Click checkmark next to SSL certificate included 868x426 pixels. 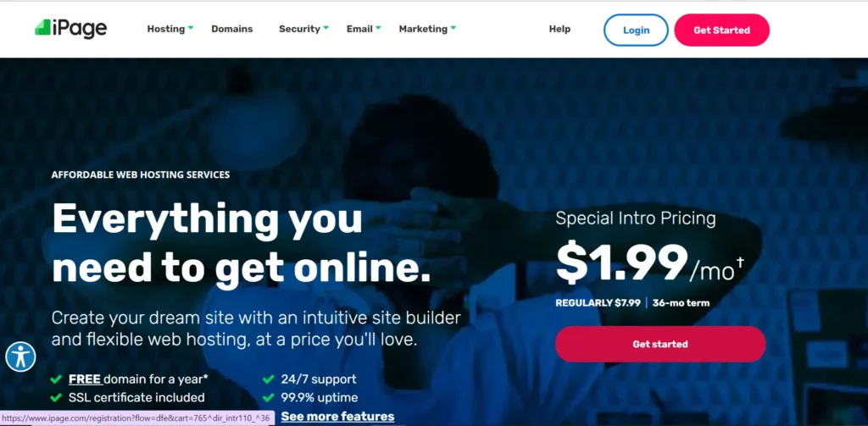point(56,398)
